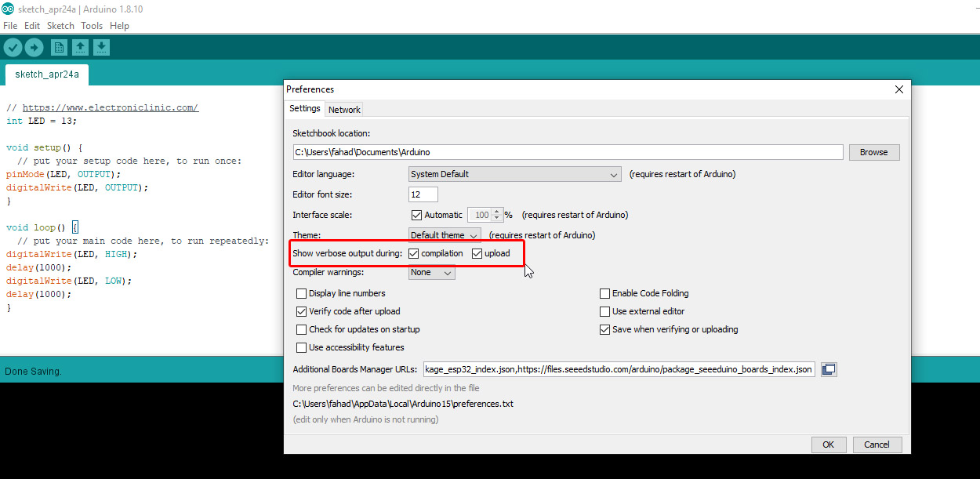Screen dimensions: 980x479
Task: Enable Use external editor
Action: pyautogui.click(x=604, y=311)
